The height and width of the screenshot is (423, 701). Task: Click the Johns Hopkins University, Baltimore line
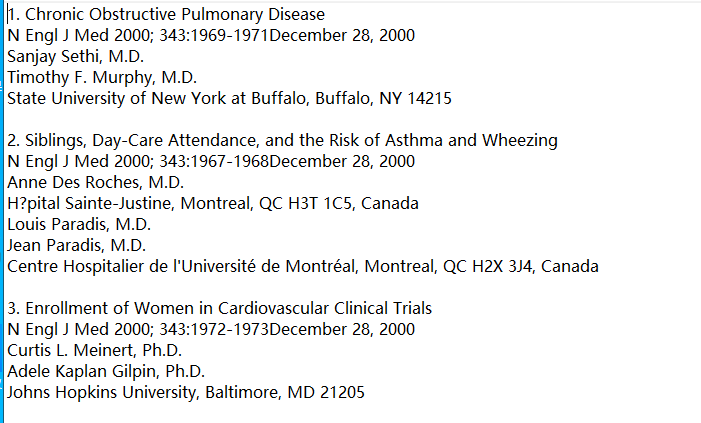tap(186, 392)
